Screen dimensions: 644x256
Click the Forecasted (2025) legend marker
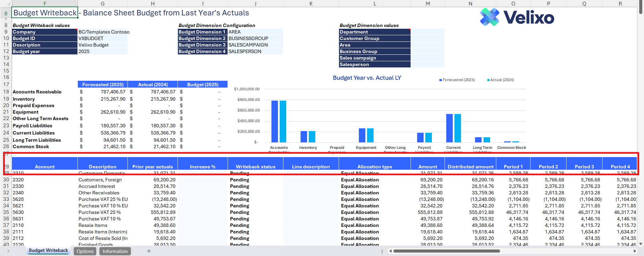(440, 80)
